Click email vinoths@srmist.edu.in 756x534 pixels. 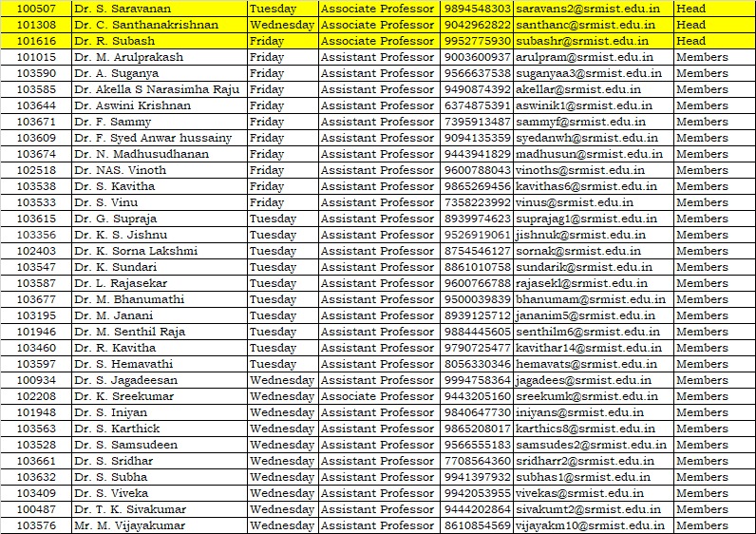[x=579, y=170]
